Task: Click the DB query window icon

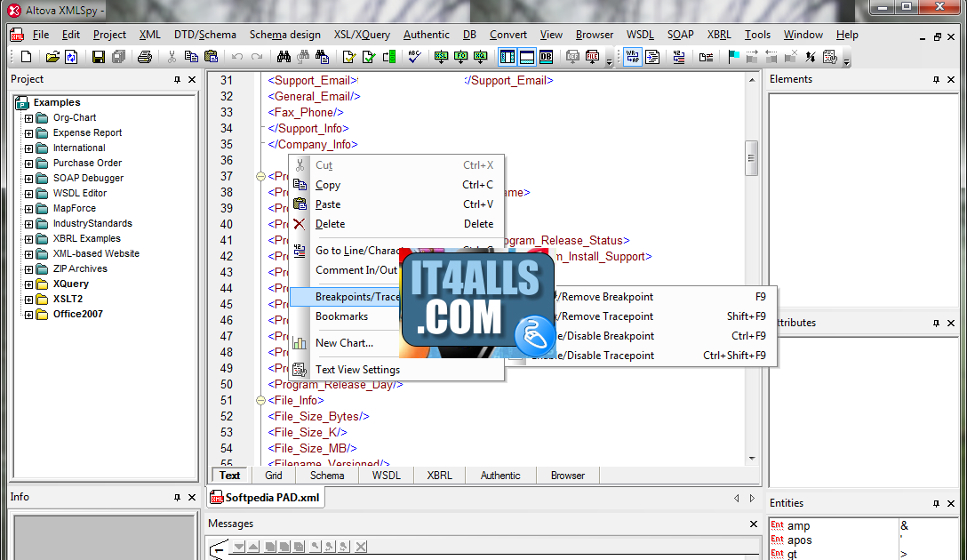Action: (546, 57)
